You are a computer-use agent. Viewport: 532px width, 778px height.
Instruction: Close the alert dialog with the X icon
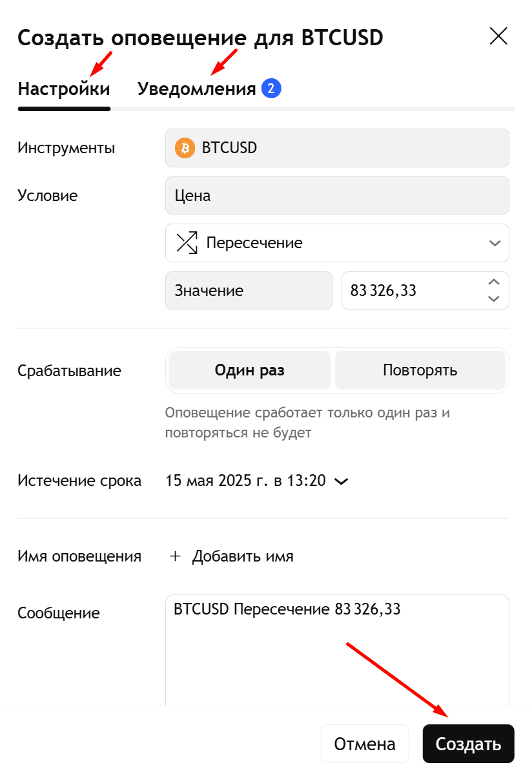pos(498,36)
